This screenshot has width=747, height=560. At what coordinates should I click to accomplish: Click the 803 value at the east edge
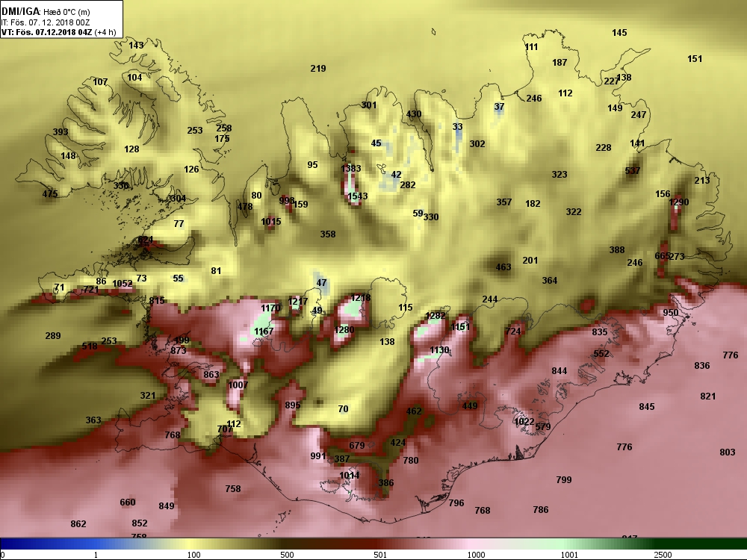(x=728, y=452)
